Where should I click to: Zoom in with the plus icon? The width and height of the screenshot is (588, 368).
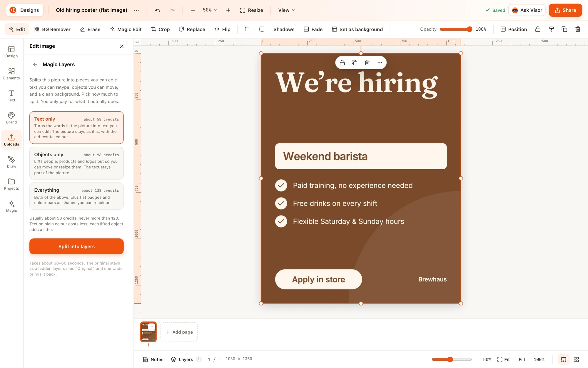coord(228,10)
